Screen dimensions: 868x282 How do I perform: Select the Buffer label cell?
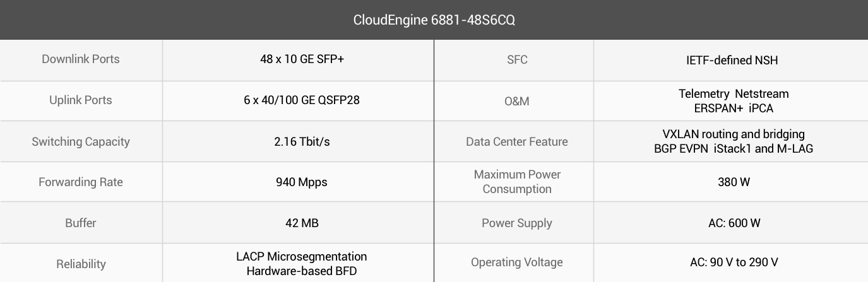81,223
